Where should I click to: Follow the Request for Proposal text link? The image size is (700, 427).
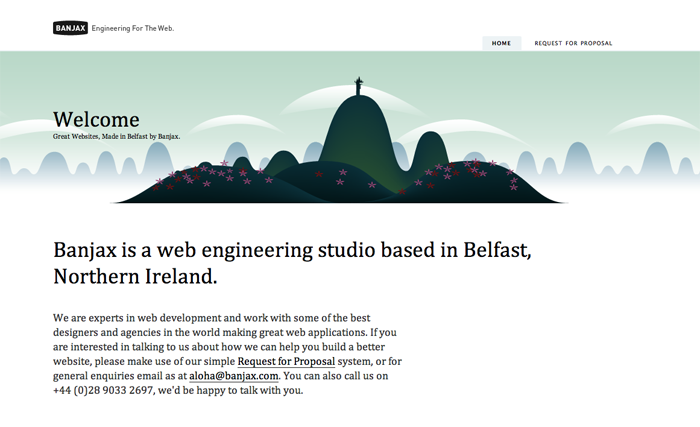click(x=286, y=361)
